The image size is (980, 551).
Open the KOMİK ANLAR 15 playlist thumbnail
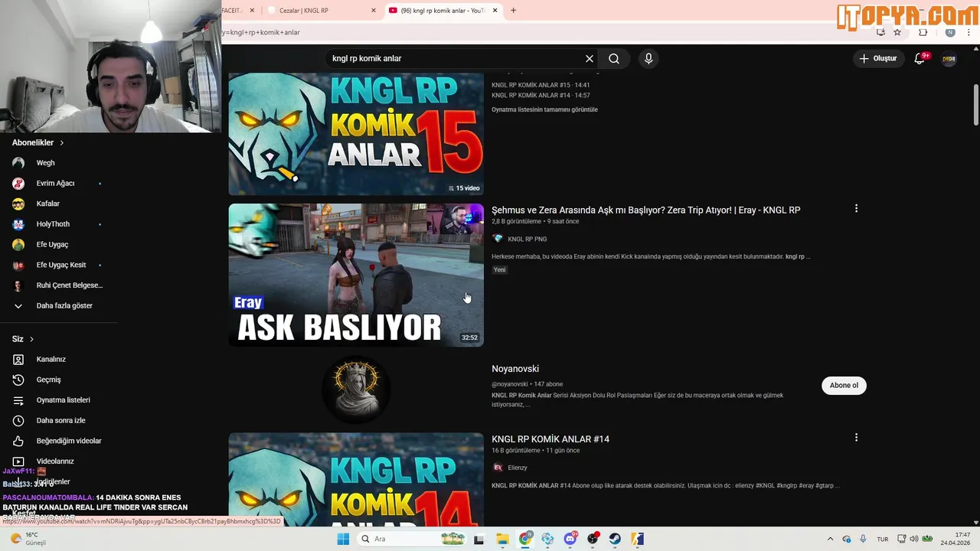click(356, 134)
